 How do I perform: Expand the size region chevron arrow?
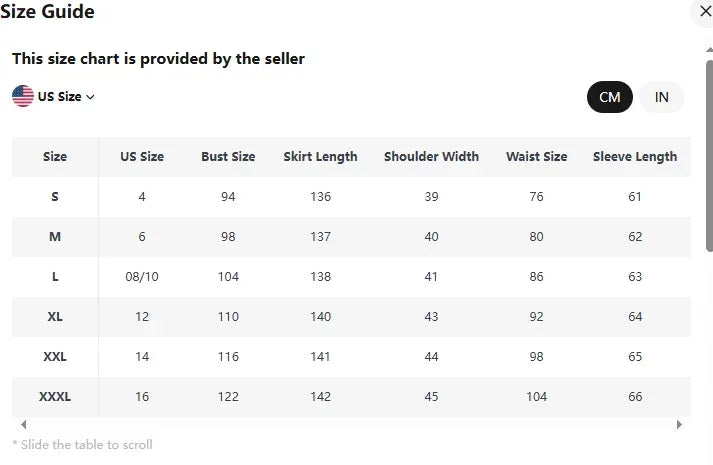coord(90,97)
